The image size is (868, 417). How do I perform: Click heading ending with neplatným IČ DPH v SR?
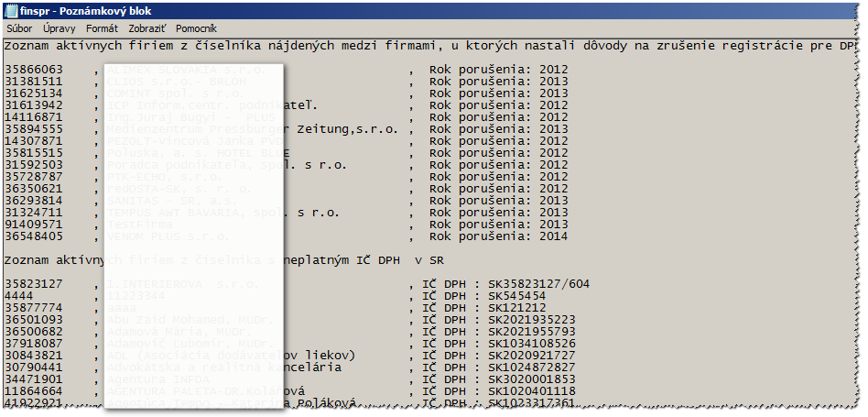pyautogui.click(x=224, y=260)
